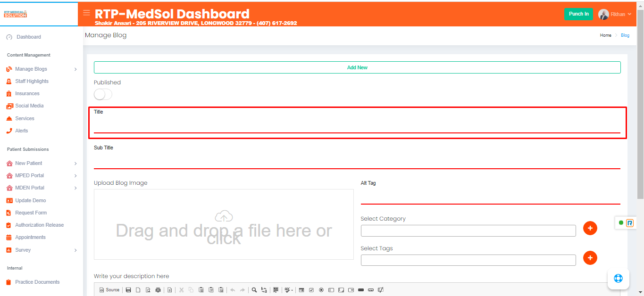Expand the Survey submenu

(x=75, y=250)
